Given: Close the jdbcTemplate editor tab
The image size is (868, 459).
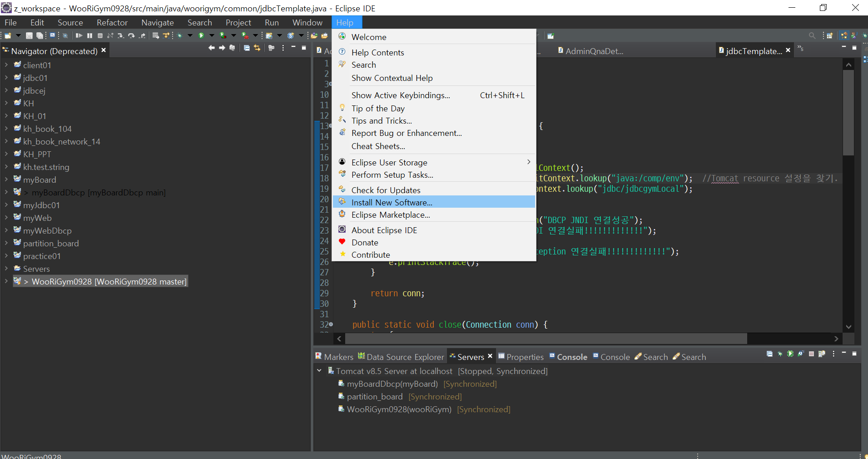Looking at the screenshot, I should [x=788, y=50].
